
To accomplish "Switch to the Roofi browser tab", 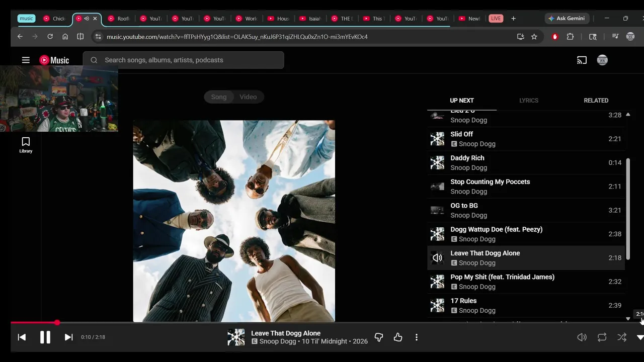I will click(119, 19).
